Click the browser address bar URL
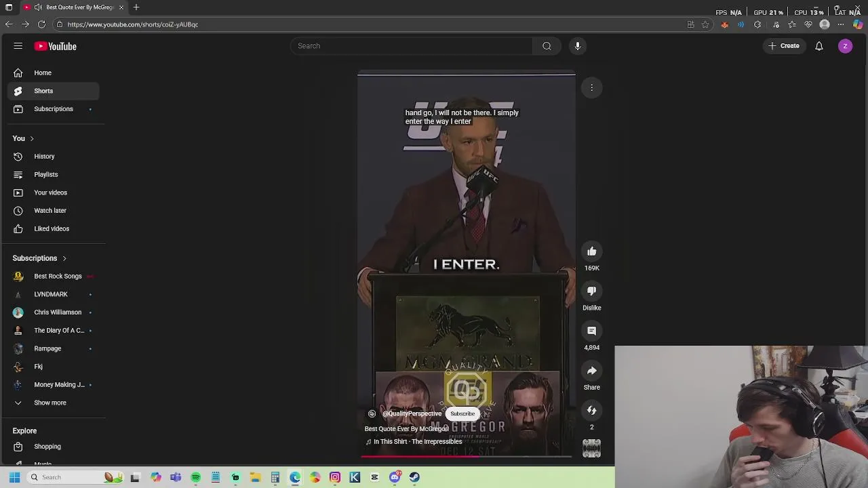Image resolution: width=868 pixels, height=488 pixels. tap(133, 24)
